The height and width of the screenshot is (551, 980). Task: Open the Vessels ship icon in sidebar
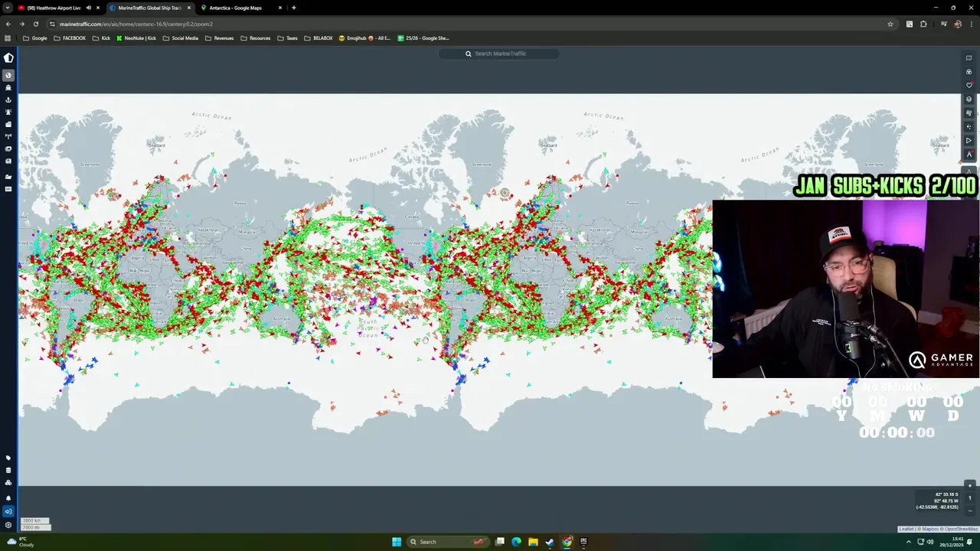pos(8,87)
